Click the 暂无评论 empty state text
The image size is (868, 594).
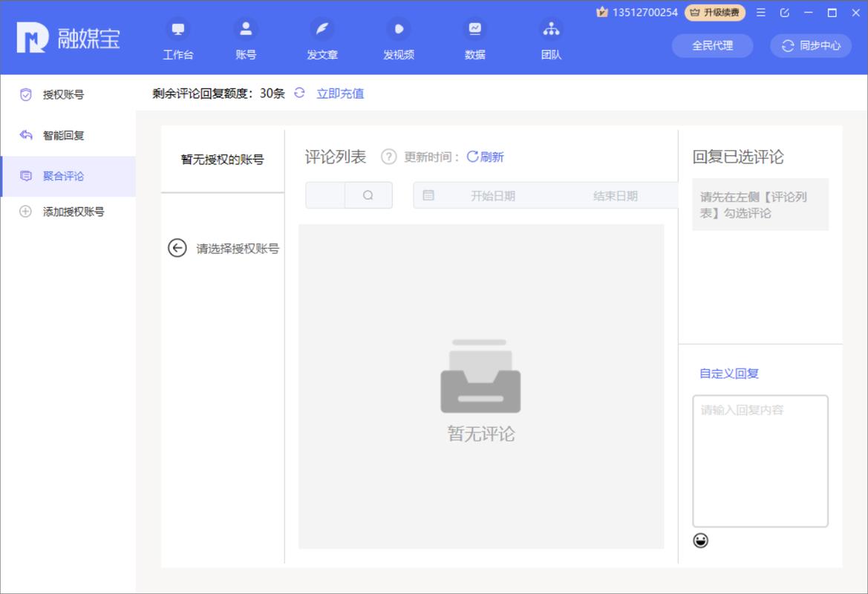(480, 434)
